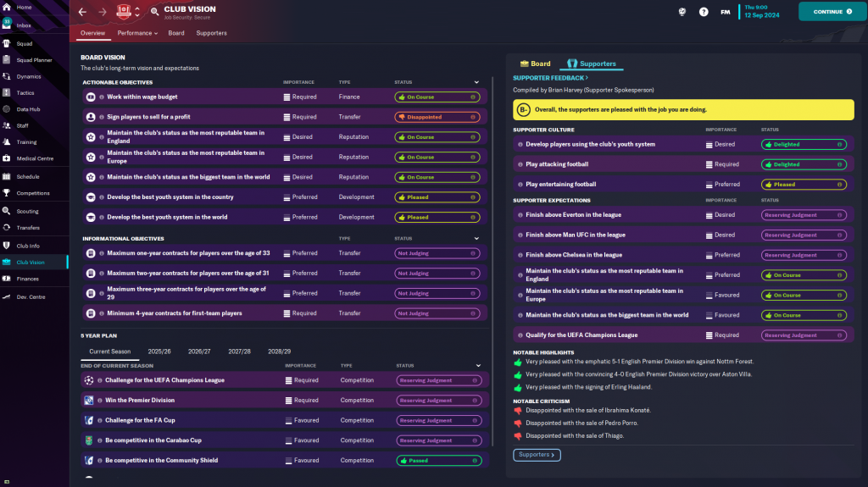
Task: Click the world globe icon in top bar
Action: pos(682,12)
